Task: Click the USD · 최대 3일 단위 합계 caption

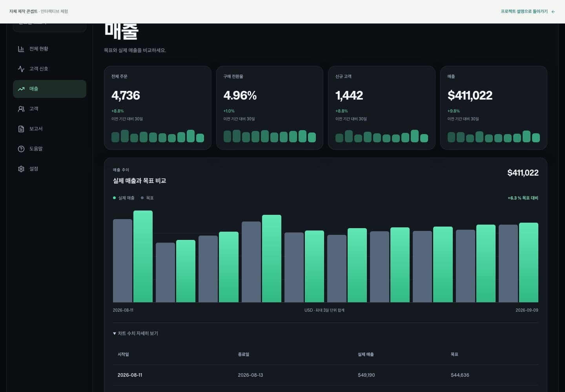Action: tap(324, 310)
